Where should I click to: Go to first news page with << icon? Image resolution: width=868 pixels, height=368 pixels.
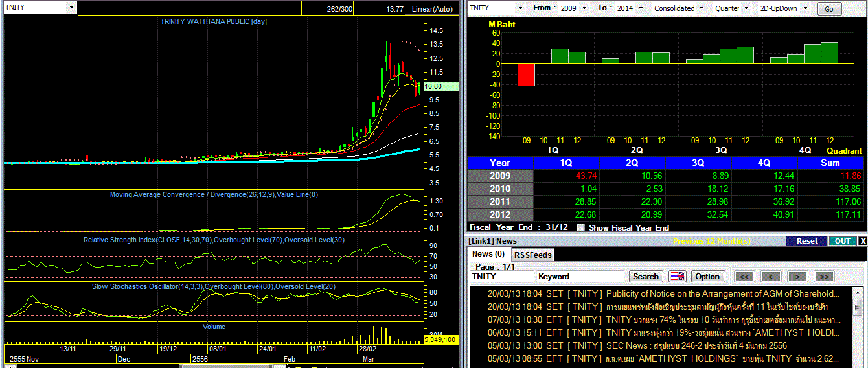coord(744,277)
